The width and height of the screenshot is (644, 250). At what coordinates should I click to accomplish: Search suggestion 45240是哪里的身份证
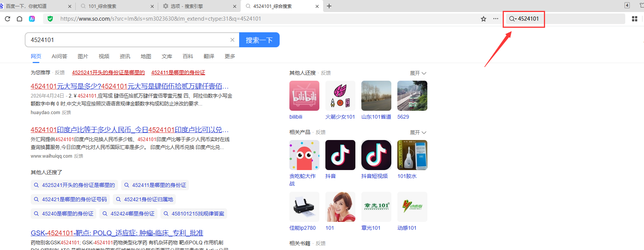tap(63, 214)
